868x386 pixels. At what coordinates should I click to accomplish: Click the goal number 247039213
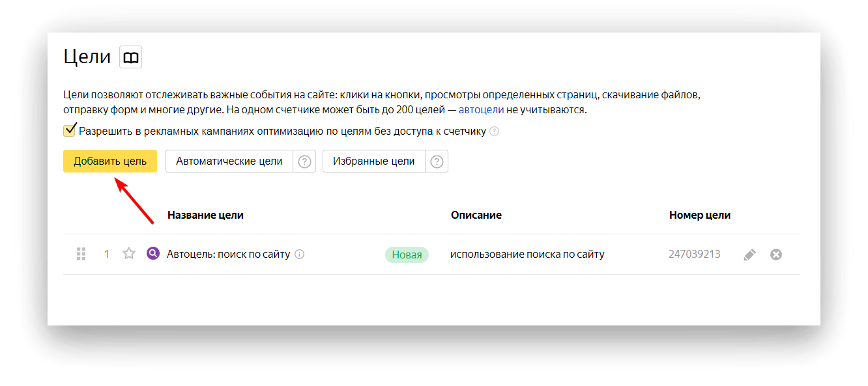[x=694, y=255]
